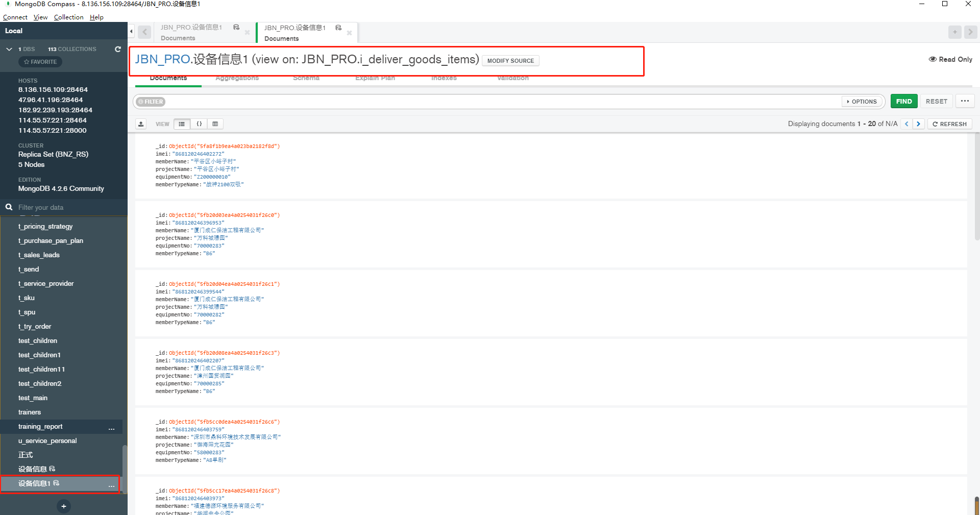
Task: Click the refresh databases icon in sidebar
Action: [118, 49]
